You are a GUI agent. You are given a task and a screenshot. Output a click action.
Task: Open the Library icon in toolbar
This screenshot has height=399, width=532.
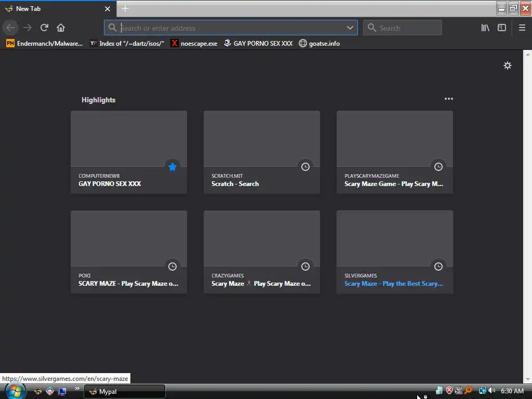(485, 28)
